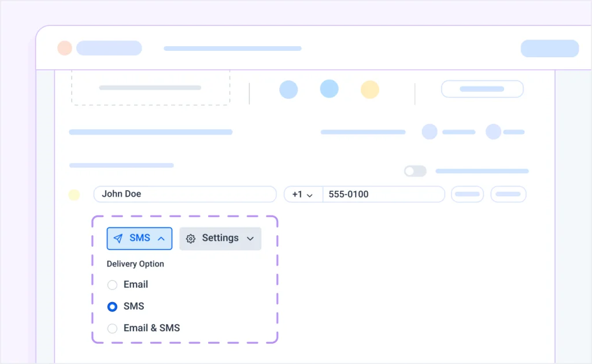Click inside the John Doe name field
Image resolution: width=592 pixels, height=364 pixels.
(x=185, y=194)
